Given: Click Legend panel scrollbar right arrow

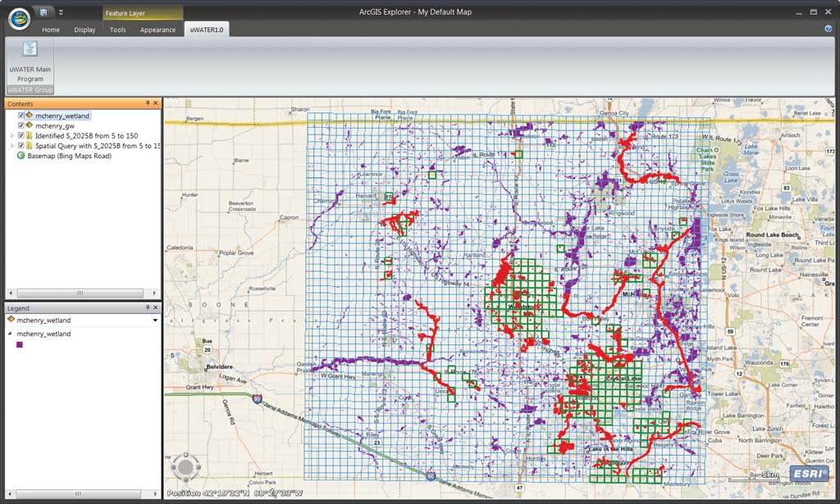Looking at the screenshot, I should point(155,494).
